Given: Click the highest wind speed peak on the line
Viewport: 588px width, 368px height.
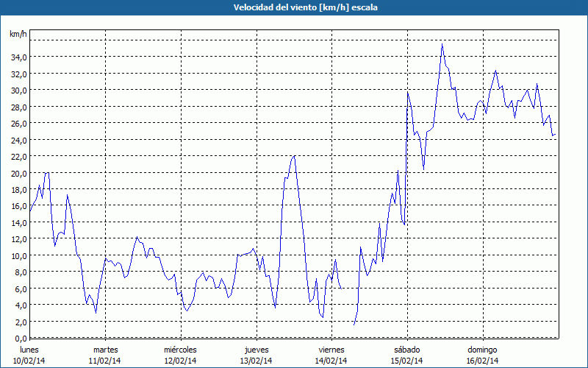Looking at the screenshot, I should click(442, 44).
